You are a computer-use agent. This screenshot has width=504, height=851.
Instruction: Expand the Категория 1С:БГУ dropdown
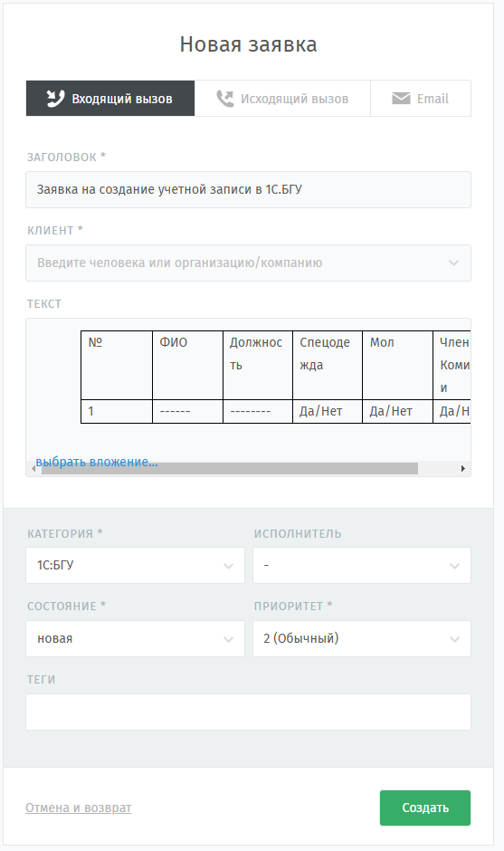[135, 566]
